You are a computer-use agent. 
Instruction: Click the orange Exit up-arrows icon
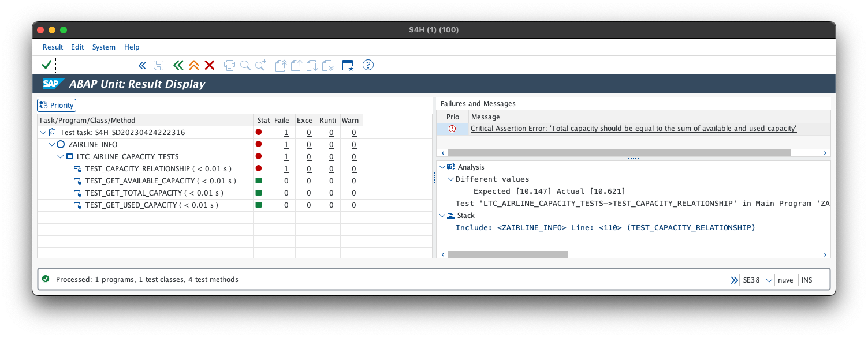[194, 65]
